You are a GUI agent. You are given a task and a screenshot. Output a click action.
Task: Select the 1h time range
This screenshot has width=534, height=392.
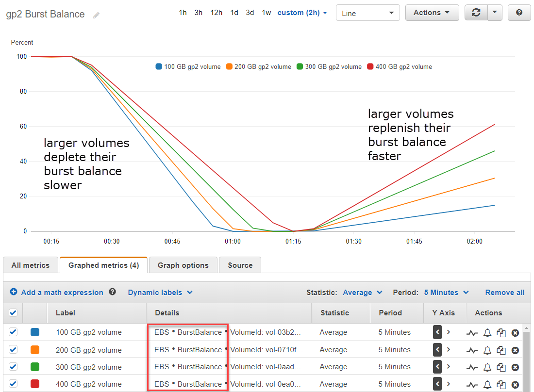[183, 13]
